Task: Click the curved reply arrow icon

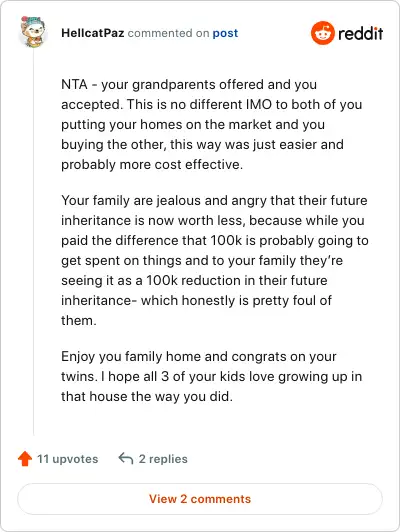Action: pos(126,458)
